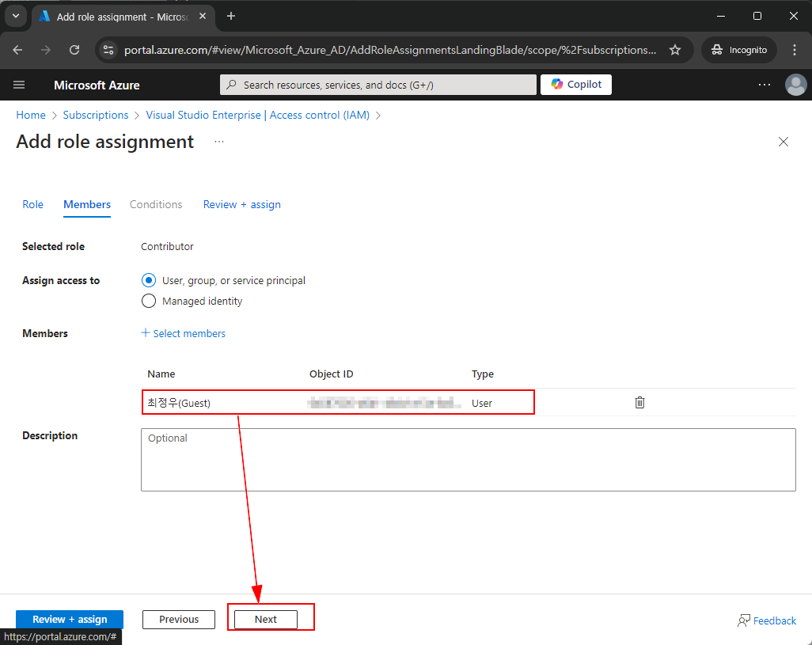Open a new browser tab

(231, 17)
